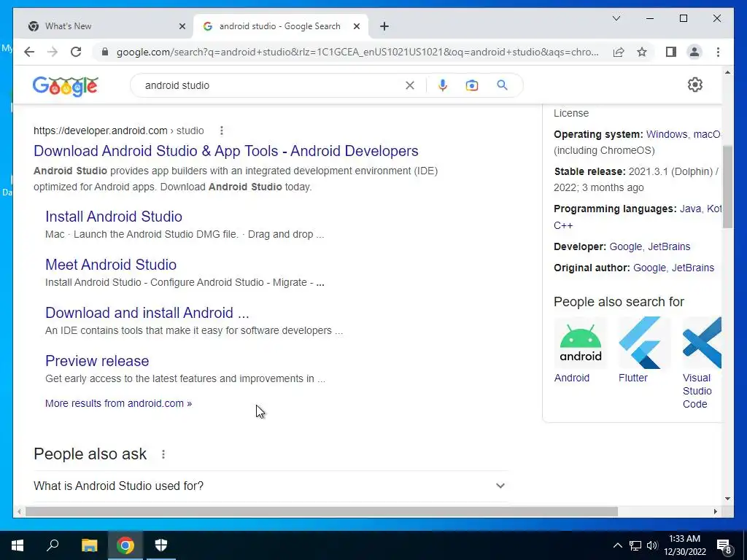
Task: Open the Windows Start menu
Action: click(18, 545)
